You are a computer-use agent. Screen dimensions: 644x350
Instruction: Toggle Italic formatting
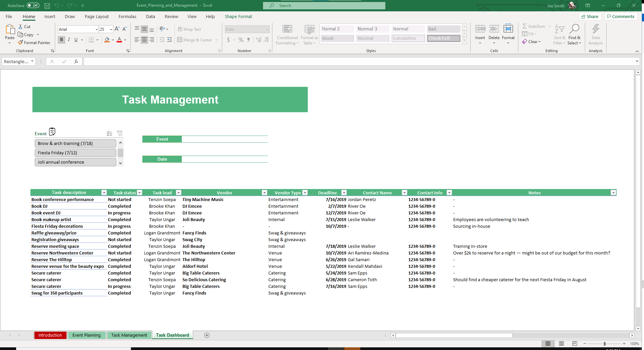tap(69, 40)
